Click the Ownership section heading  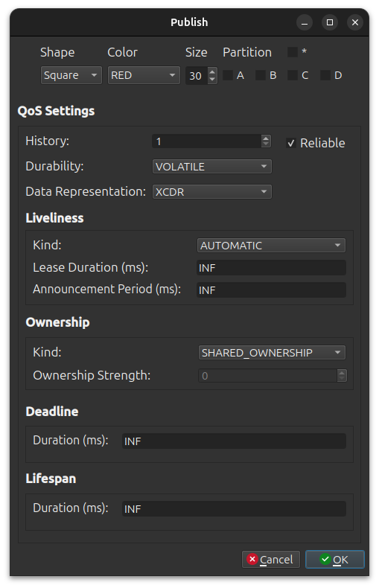[58, 322]
